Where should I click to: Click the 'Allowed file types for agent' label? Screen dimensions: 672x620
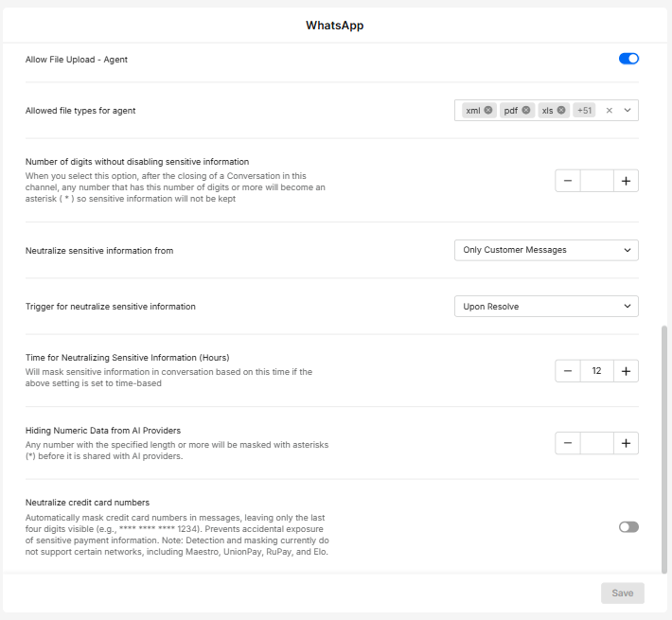(x=80, y=111)
